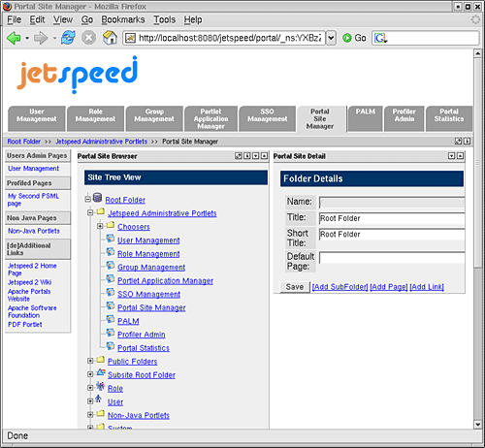Click the folder icon beside Choosers

pos(111,224)
